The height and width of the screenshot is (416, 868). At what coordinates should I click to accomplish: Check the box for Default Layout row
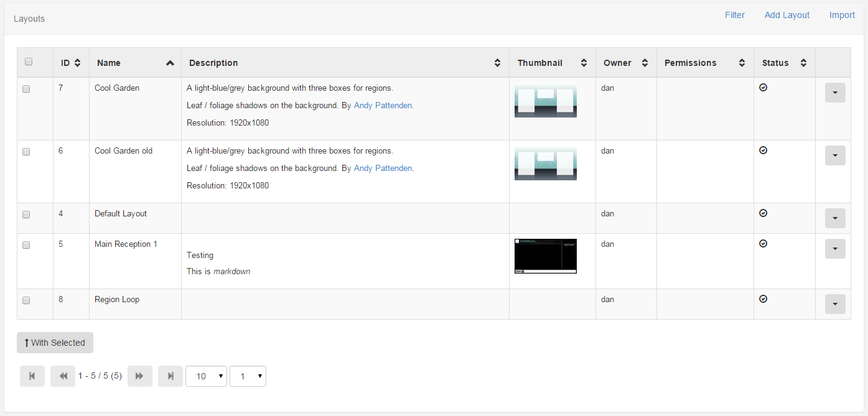26,215
